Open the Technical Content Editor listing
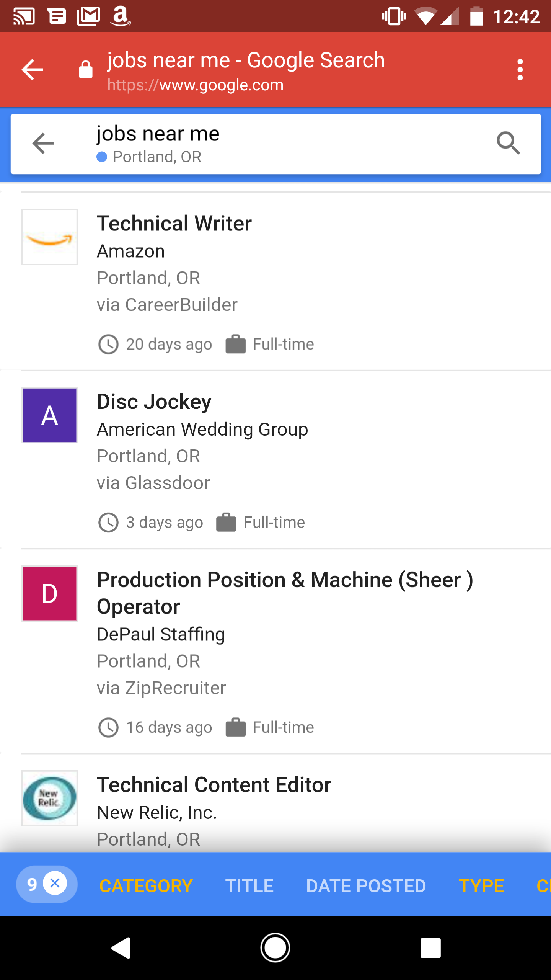 click(x=214, y=785)
